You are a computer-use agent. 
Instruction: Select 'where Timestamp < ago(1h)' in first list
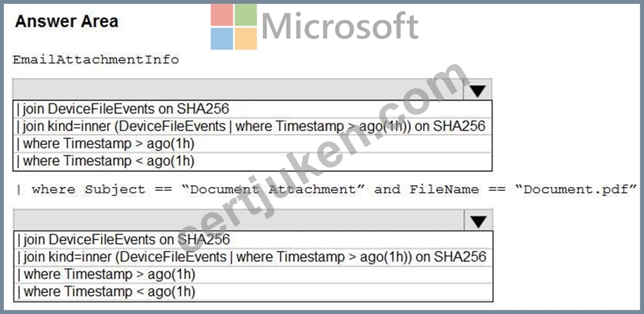[x=252, y=161]
